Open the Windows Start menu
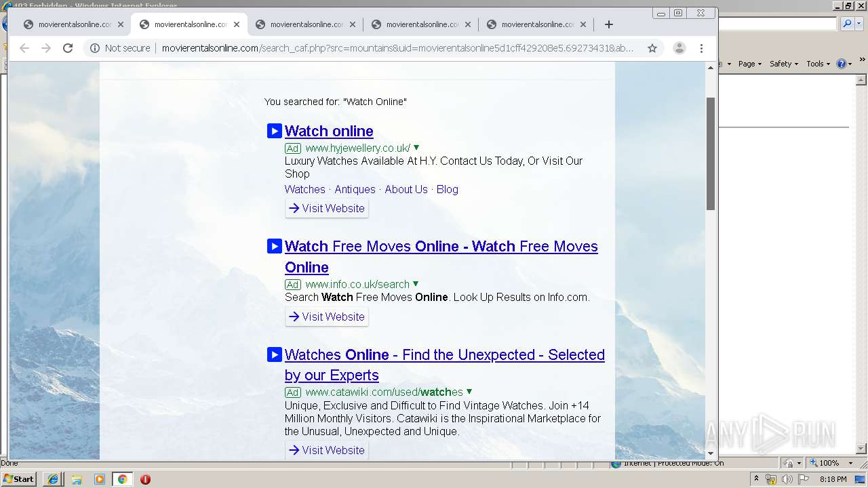The image size is (868, 488). [x=19, y=479]
